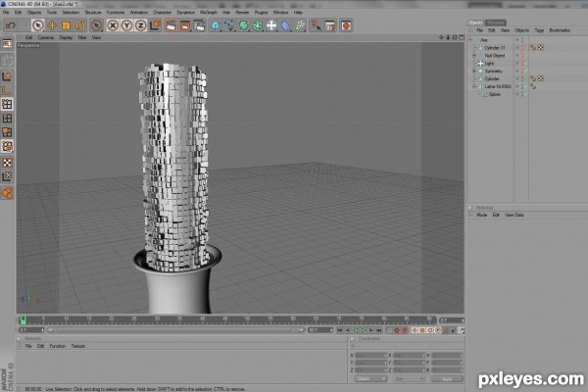Toggle Symmetry enabled checkmark

pos(524,71)
